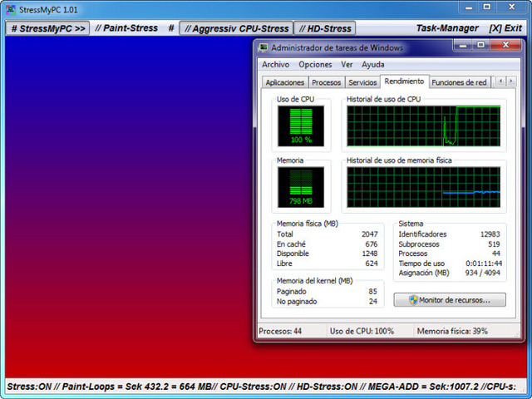Maximize the StressMyPC 1.01 window

[487, 7]
